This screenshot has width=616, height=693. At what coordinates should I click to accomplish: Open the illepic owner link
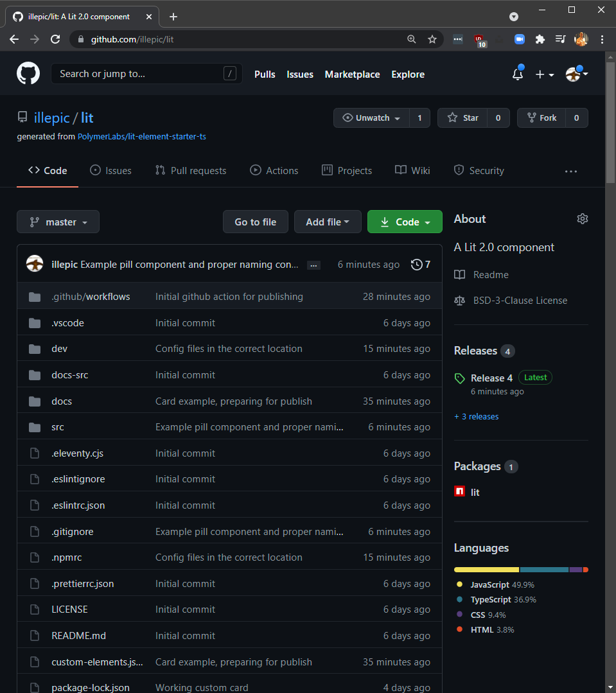51,118
